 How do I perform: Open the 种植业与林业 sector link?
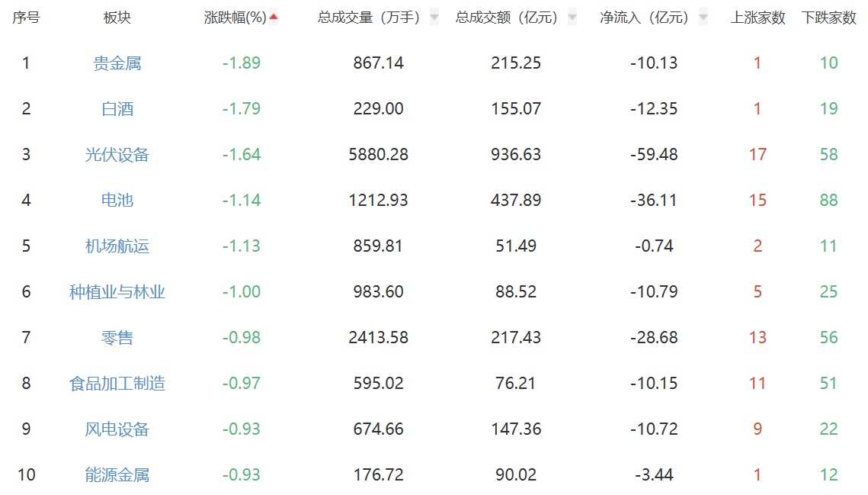click(x=118, y=292)
